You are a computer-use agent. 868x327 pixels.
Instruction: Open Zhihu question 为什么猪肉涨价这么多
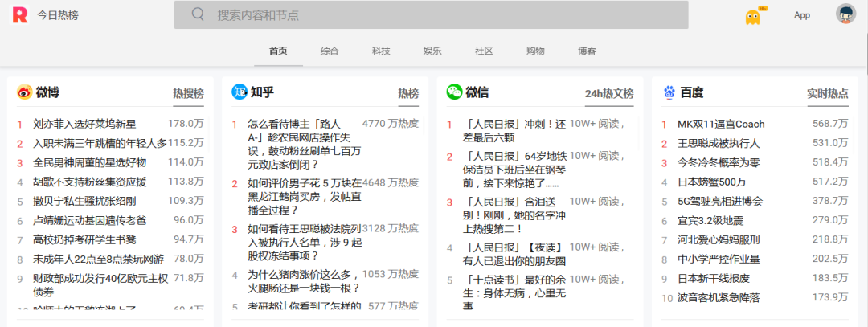(x=305, y=281)
